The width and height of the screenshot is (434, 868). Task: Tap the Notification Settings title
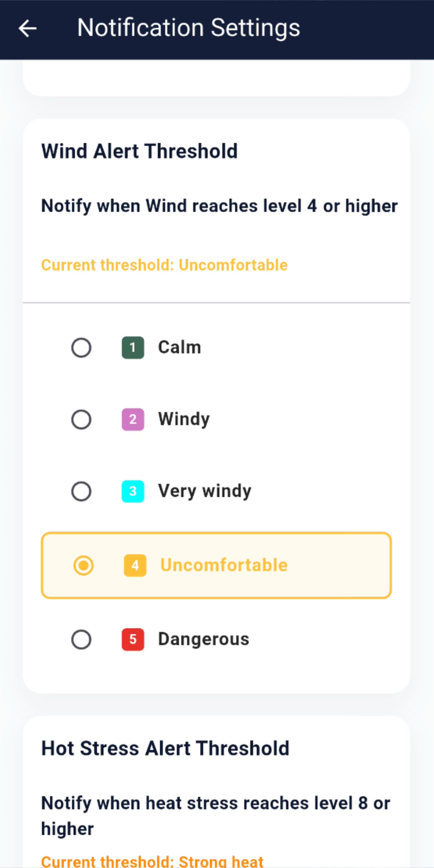click(x=188, y=28)
